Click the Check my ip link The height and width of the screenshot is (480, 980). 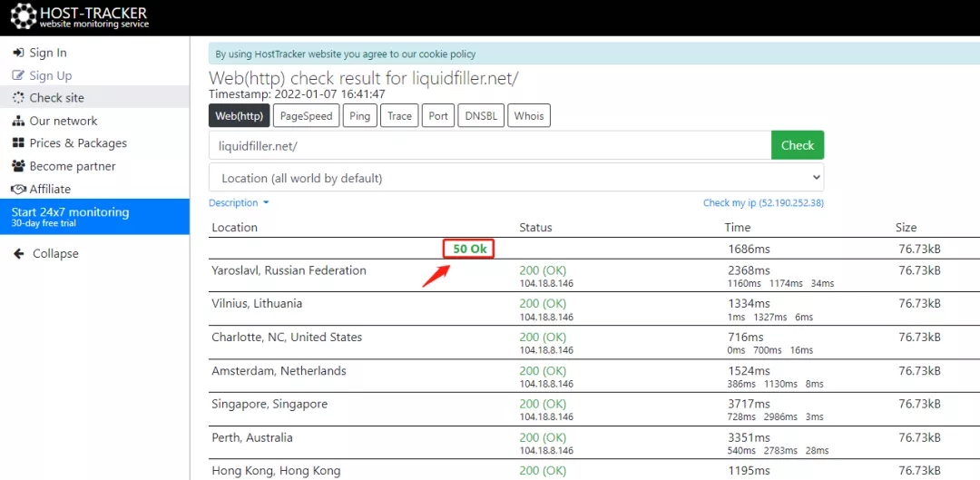click(763, 202)
